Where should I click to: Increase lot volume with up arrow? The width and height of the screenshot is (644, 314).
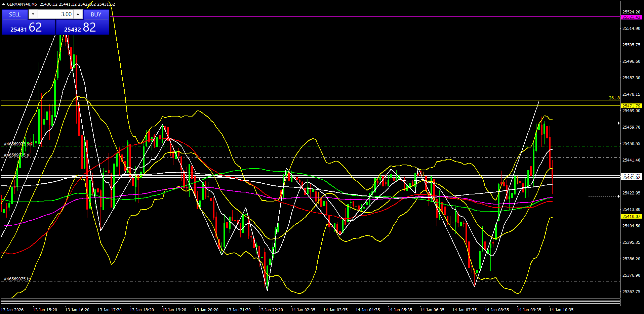(x=78, y=14)
